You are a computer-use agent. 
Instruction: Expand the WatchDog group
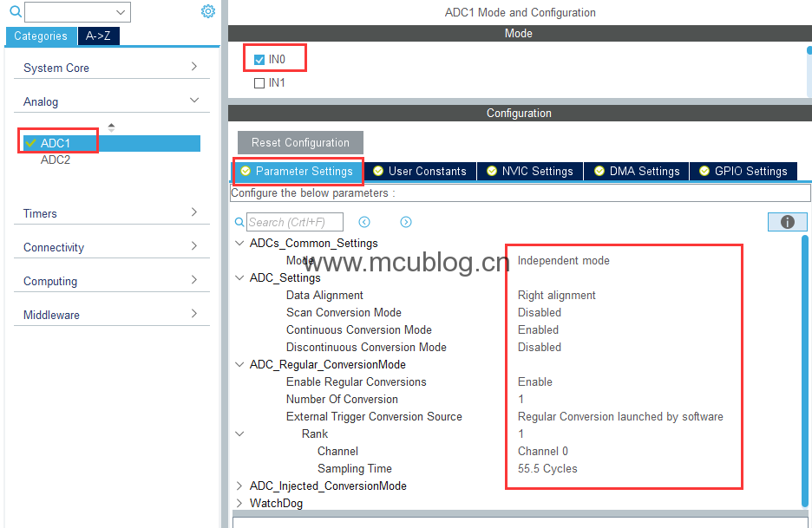tap(239, 503)
